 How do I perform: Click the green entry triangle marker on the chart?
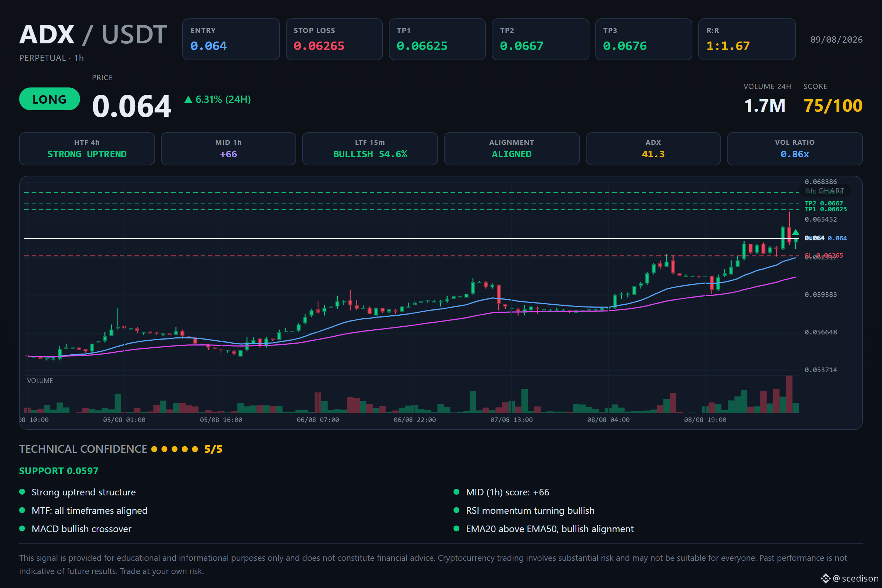pyautogui.click(x=795, y=232)
